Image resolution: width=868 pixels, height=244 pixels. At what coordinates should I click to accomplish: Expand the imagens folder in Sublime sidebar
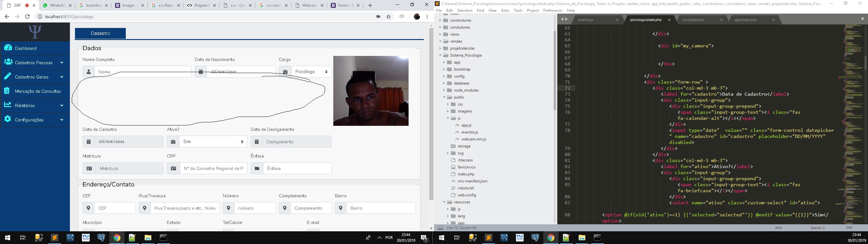coord(448,111)
